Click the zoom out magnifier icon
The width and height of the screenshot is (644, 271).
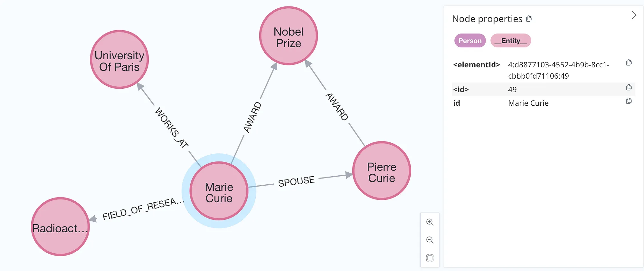[x=430, y=240]
